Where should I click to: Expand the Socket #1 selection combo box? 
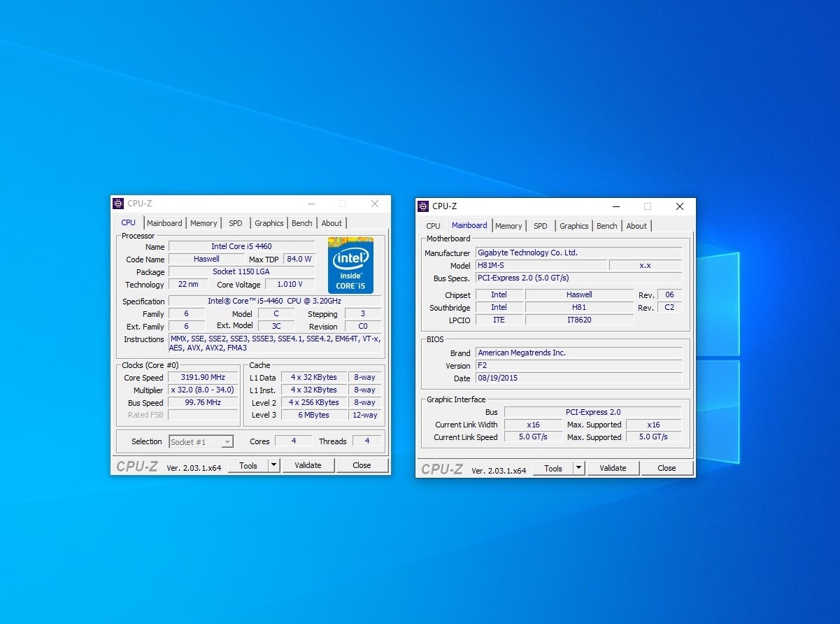201,441
